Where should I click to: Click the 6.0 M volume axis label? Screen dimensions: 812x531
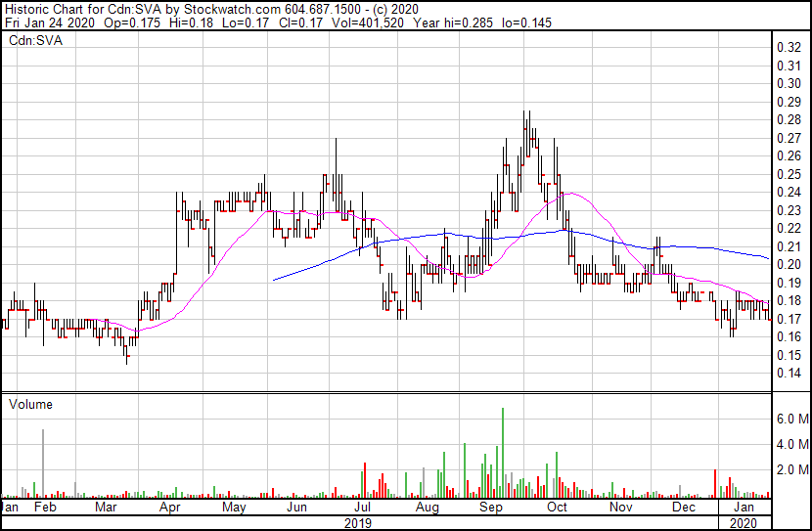[x=791, y=419]
